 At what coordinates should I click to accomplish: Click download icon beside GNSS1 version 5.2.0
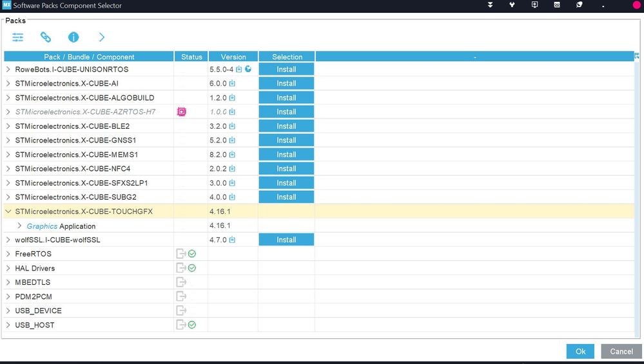click(232, 140)
